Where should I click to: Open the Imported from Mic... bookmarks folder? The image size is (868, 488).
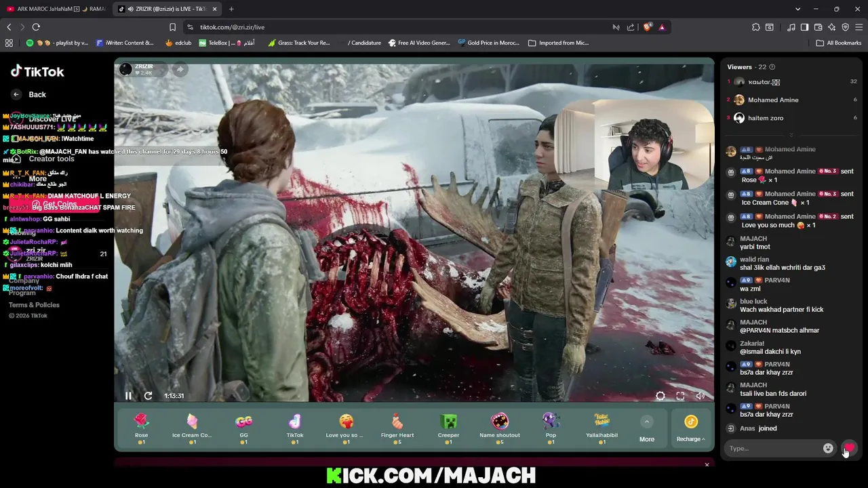point(559,43)
